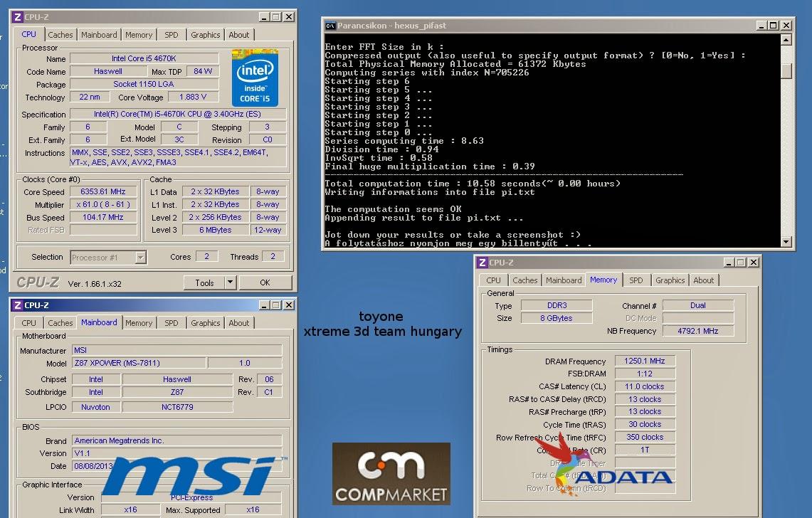Click the Channel # value Dual
The image size is (812, 518).
tap(698, 306)
